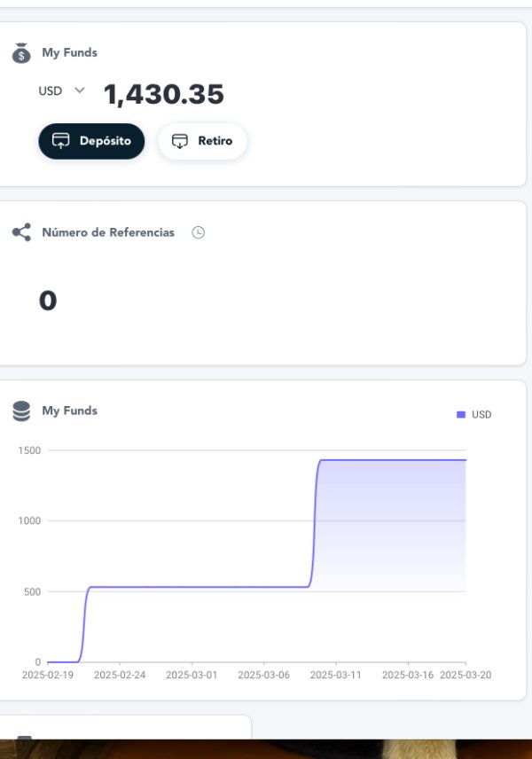The width and height of the screenshot is (532, 759).
Task: Click the referral count showing 0
Action: tap(48, 301)
